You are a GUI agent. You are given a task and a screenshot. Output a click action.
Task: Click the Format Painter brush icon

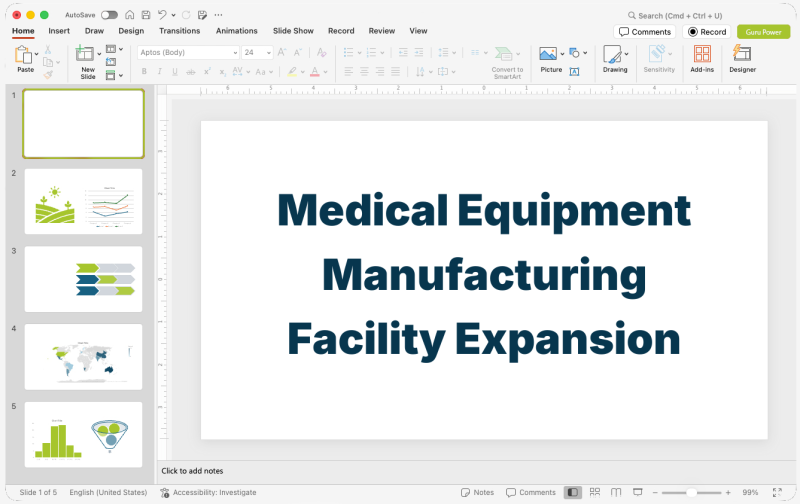coord(48,75)
